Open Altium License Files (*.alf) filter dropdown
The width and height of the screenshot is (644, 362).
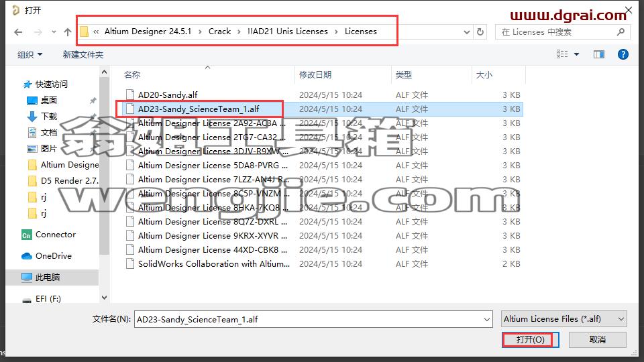click(x=564, y=319)
